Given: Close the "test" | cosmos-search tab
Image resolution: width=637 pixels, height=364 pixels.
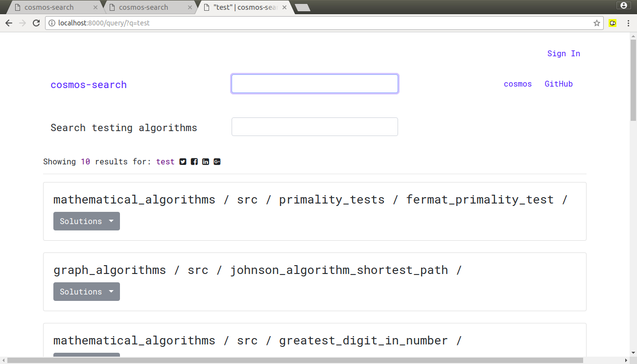Looking at the screenshot, I should [x=284, y=7].
